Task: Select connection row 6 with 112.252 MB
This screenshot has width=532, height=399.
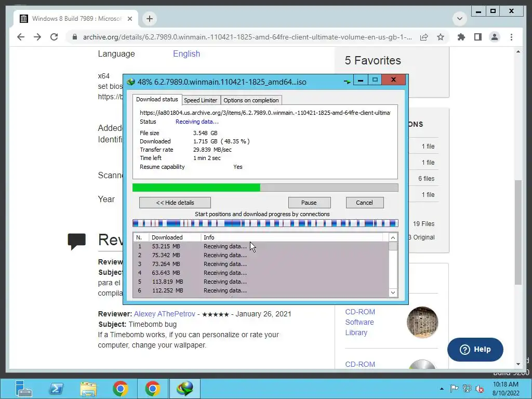Action: tap(261, 290)
